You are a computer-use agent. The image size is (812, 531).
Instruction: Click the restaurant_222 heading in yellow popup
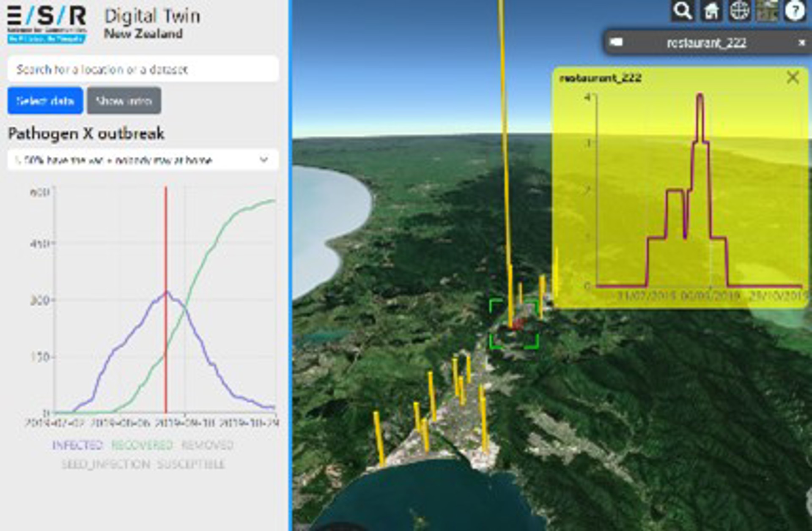[601, 78]
